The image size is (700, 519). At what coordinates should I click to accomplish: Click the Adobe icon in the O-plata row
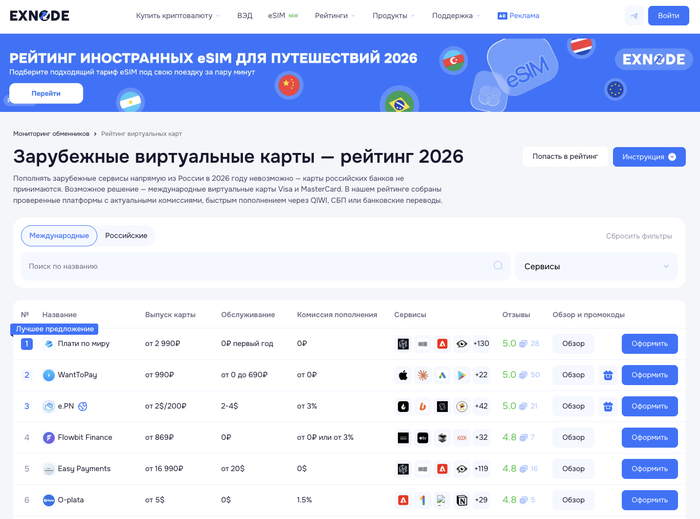coord(403,500)
